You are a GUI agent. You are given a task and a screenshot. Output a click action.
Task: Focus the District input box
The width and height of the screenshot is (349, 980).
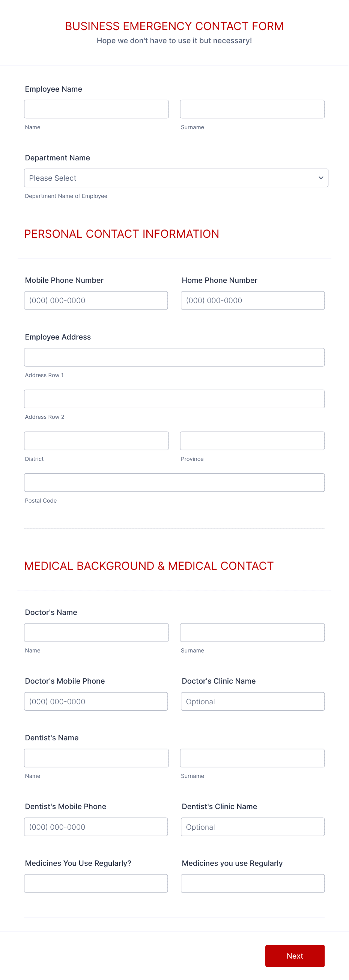[x=96, y=441]
